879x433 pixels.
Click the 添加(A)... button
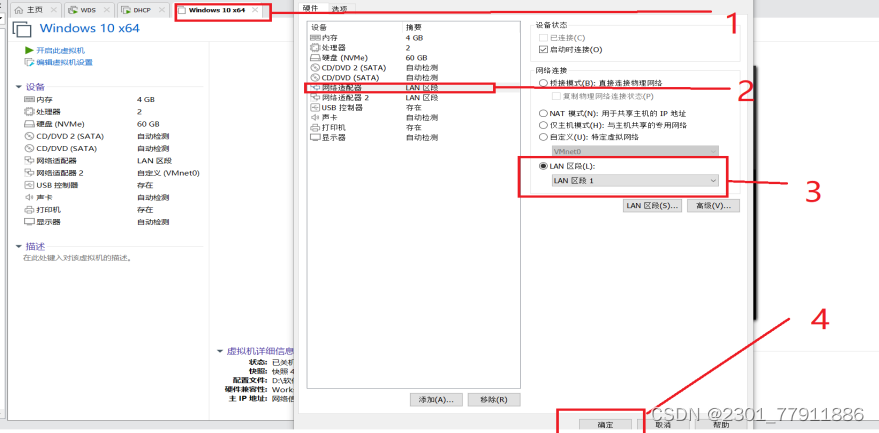coord(436,400)
